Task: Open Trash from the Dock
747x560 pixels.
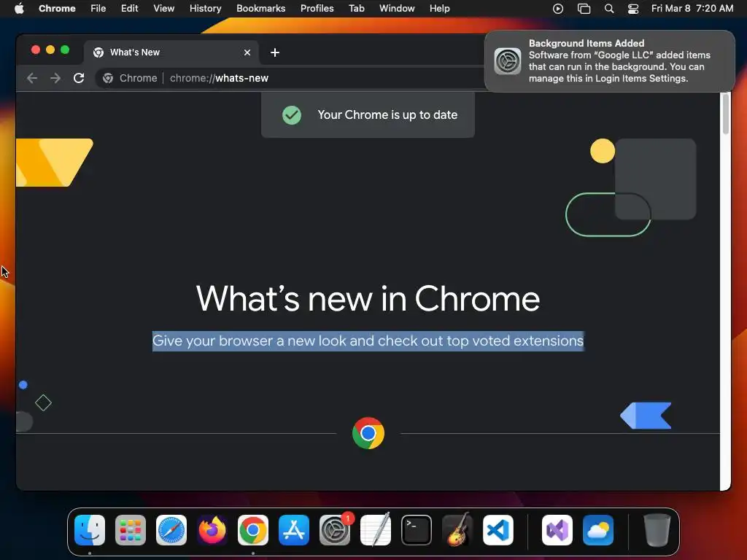Action: pyautogui.click(x=657, y=530)
